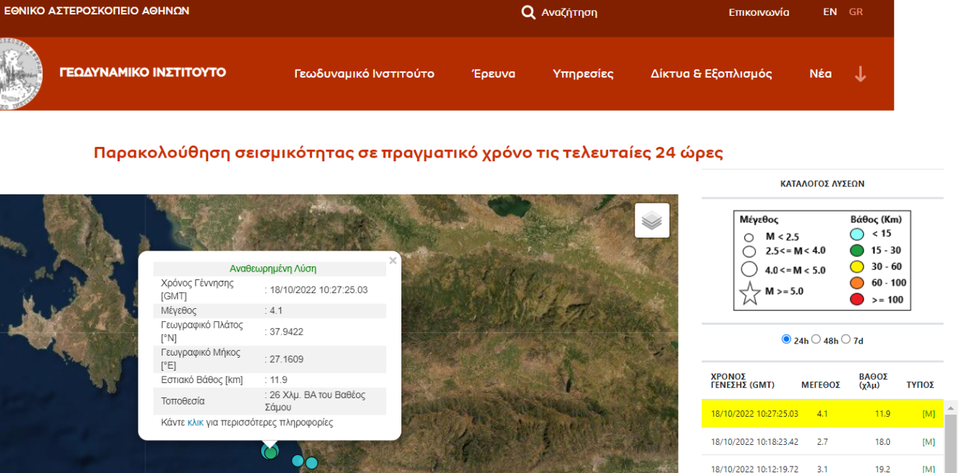The height and width of the screenshot is (473, 980).
Task: Click the search magnifier icon
Action: click(x=528, y=12)
